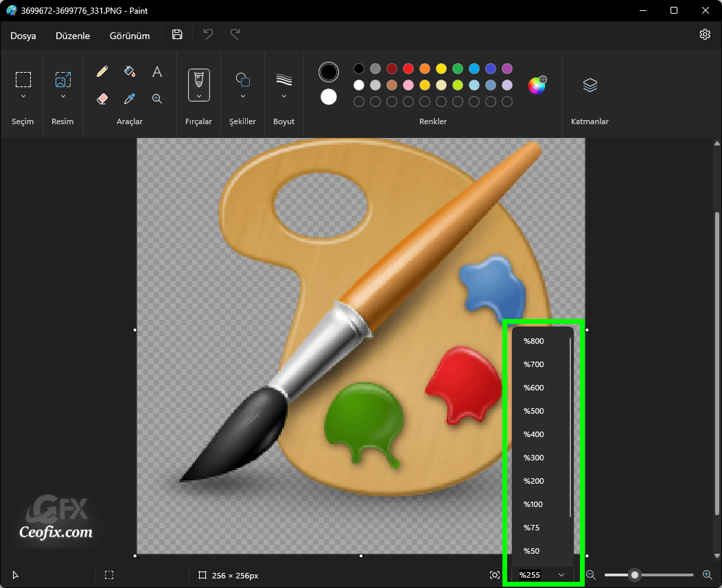
Task: Open the Katmanlar layers panel
Action: [590, 84]
